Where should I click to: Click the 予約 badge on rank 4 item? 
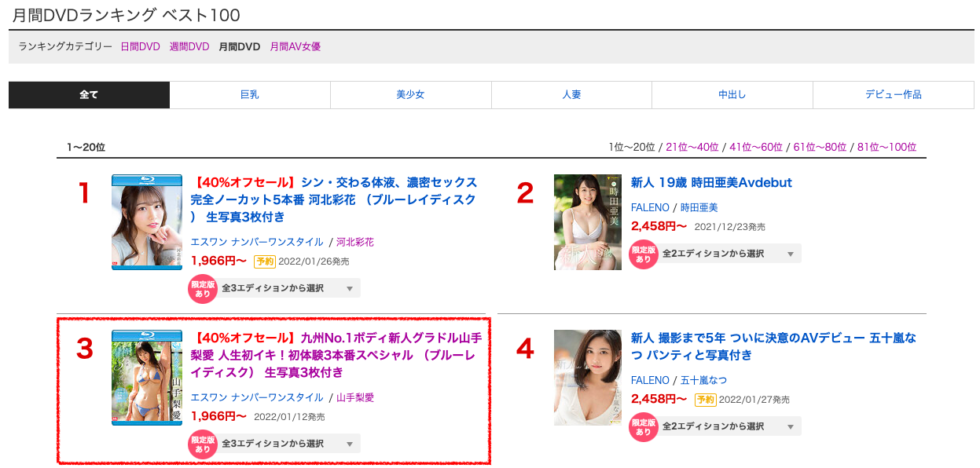point(705,400)
